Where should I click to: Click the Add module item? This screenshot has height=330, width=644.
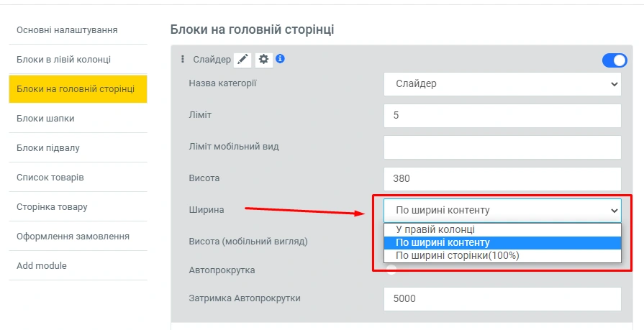click(42, 265)
